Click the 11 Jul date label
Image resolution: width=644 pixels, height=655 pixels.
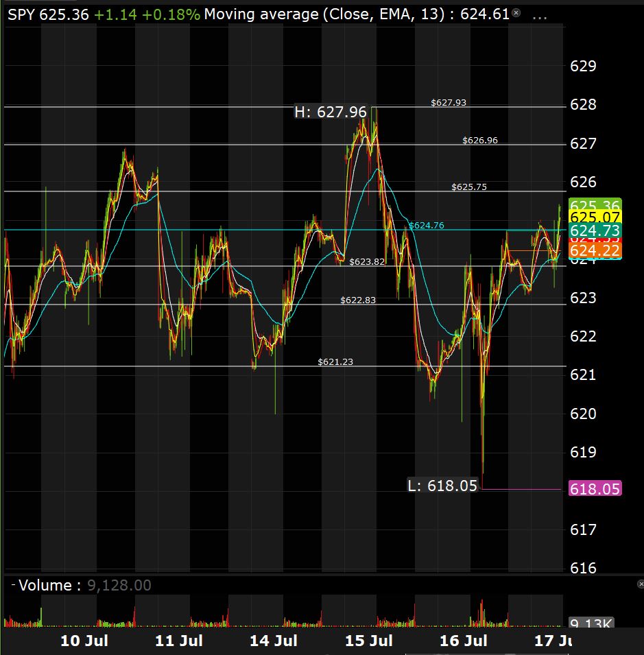[x=179, y=641]
